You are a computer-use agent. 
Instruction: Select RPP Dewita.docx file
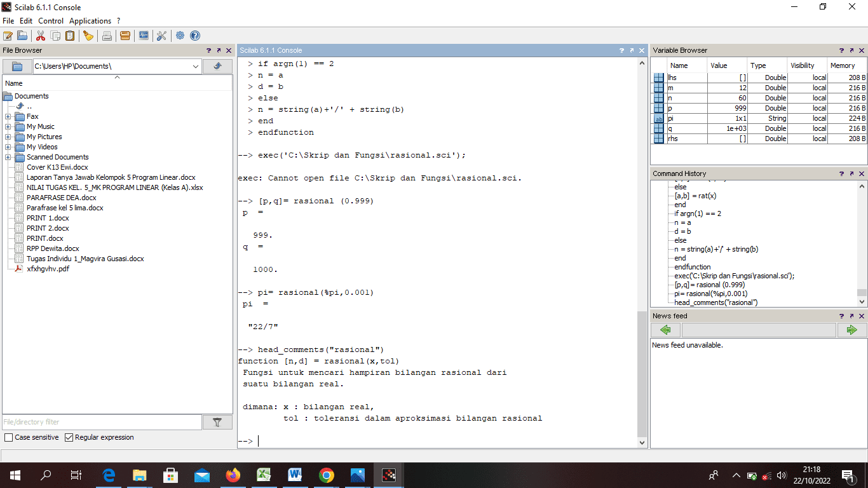point(53,248)
